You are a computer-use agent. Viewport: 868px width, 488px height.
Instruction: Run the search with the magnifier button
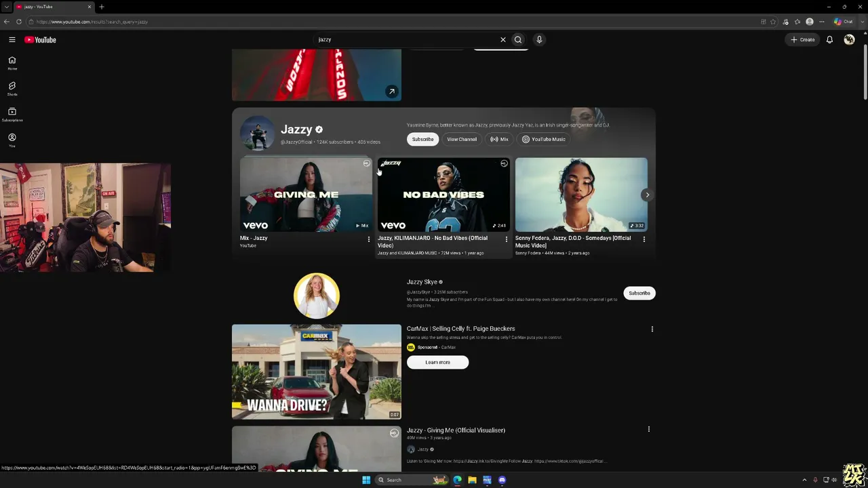click(x=518, y=40)
